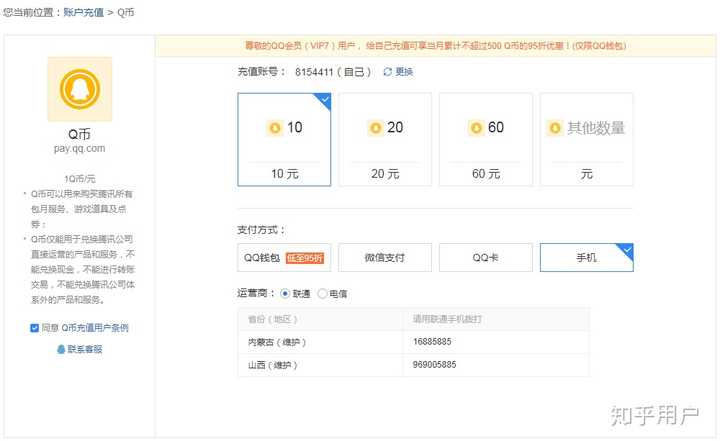Click the 省份（地区）column header
Image resolution: width=720 pixels, height=441 pixels.
[320, 319]
